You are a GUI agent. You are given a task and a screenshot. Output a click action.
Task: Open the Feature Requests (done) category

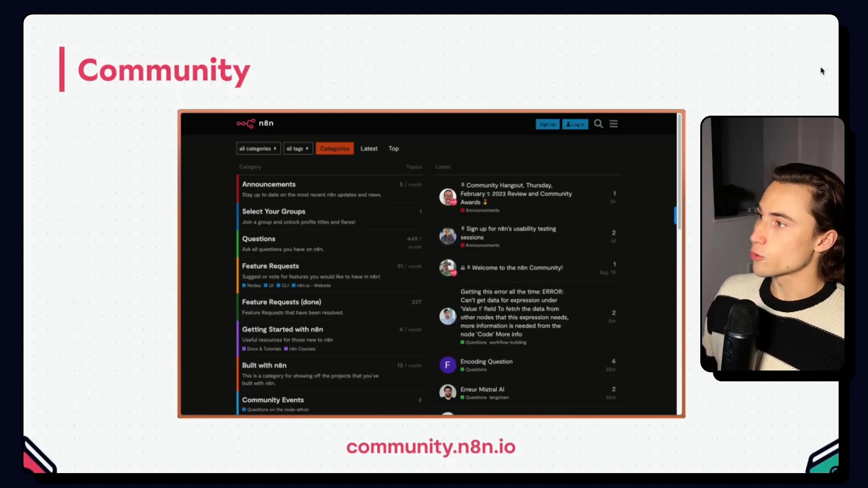[x=282, y=302]
